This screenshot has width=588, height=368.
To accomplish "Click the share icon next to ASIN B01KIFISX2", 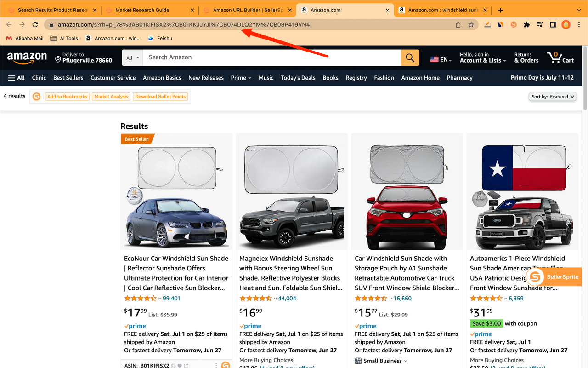I will (187, 366).
